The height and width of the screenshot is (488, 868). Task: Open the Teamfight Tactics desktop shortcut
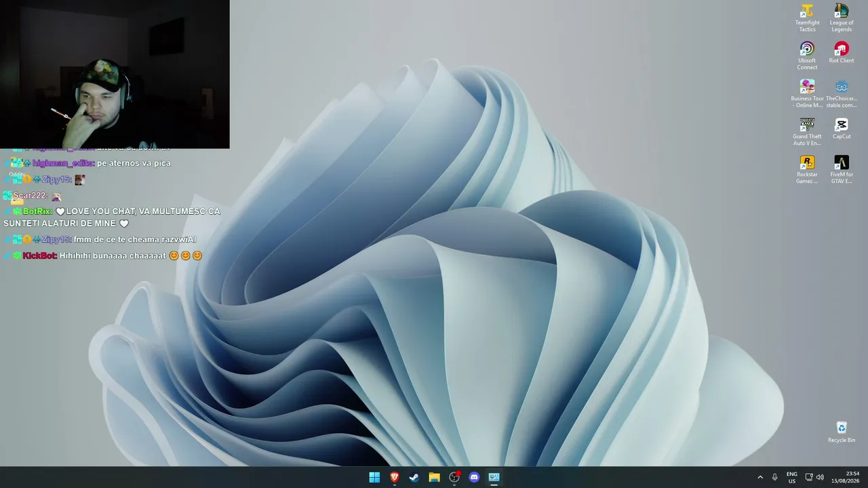pos(807,18)
